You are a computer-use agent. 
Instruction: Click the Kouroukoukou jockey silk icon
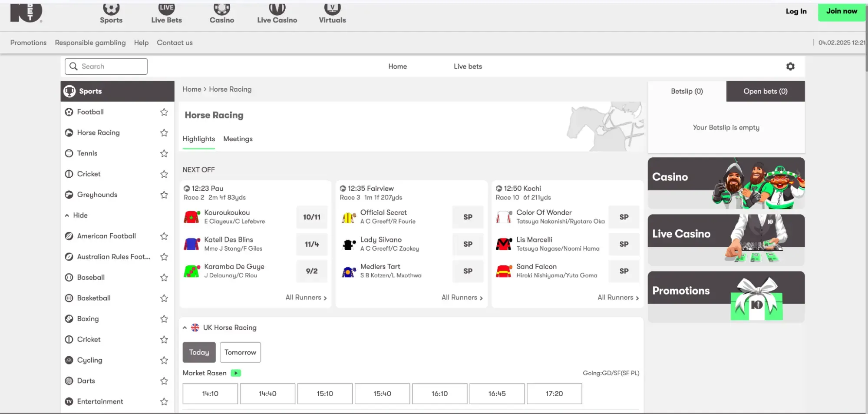[191, 217]
